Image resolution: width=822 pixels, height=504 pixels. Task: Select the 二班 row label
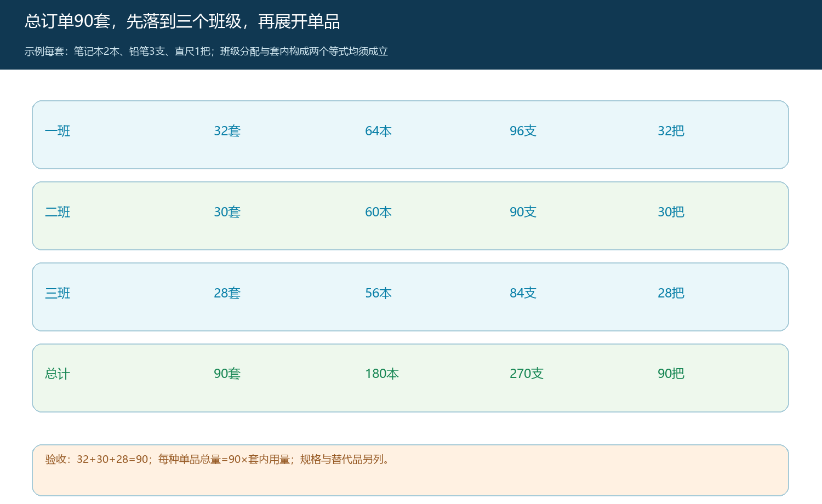pyautogui.click(x=58, y=212)
